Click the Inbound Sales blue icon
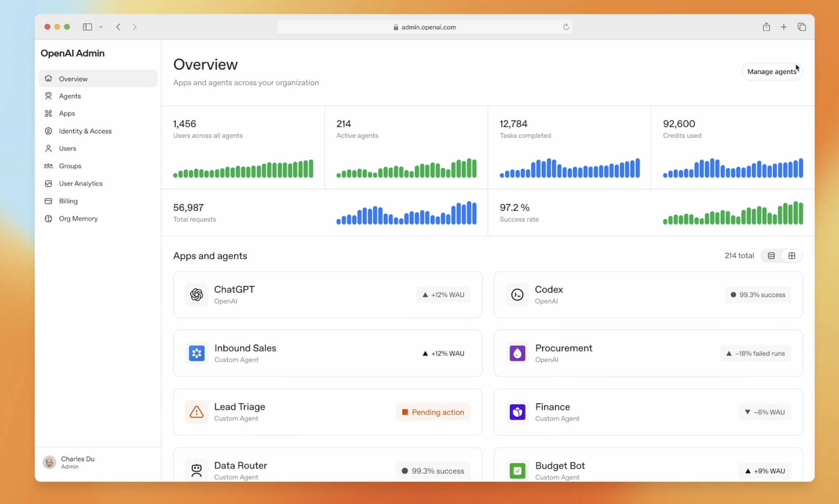This screenshot has width=839, height=504. pos(196,353)
